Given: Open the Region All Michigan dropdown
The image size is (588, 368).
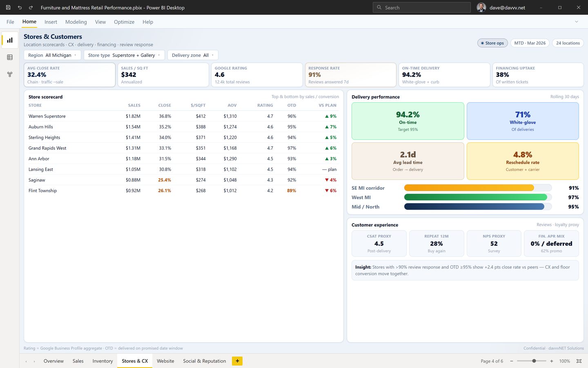Looking at the screenshot, I should [52, 55].
